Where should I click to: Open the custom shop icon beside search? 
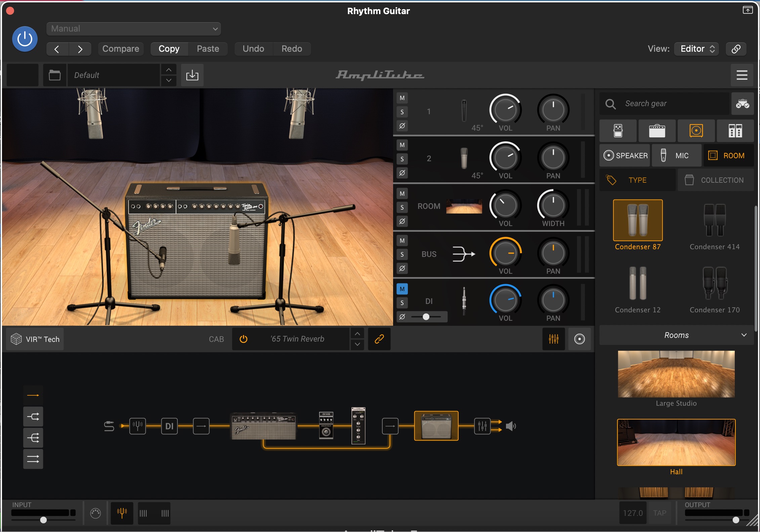coord(743,104)
